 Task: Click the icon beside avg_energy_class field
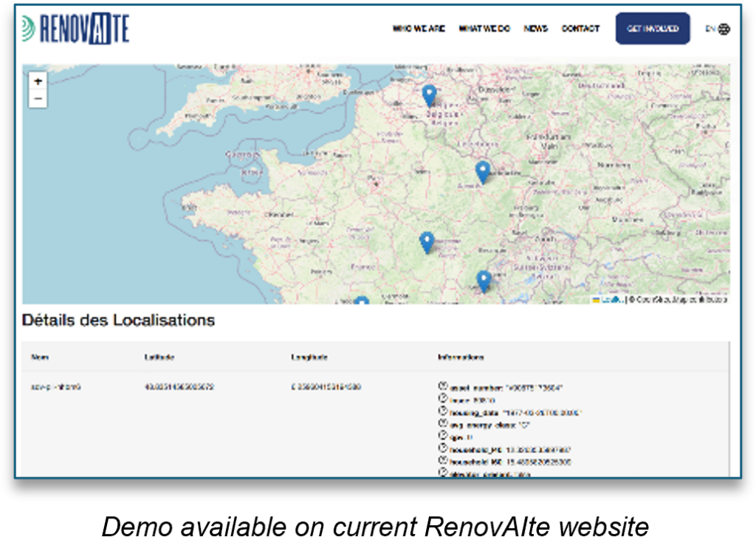443,424
